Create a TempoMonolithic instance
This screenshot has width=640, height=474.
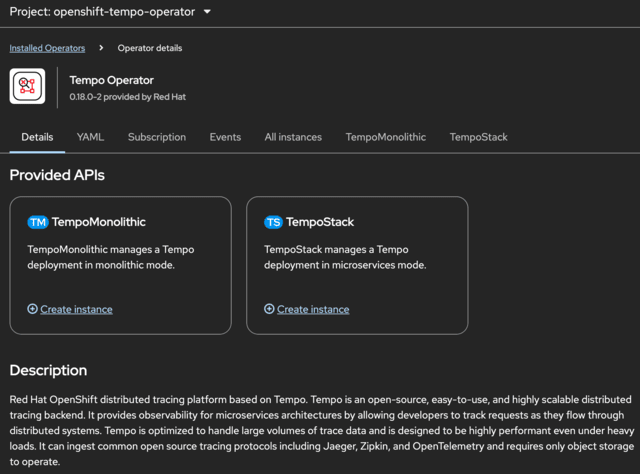pyautogui.click(x=76, y=309)
